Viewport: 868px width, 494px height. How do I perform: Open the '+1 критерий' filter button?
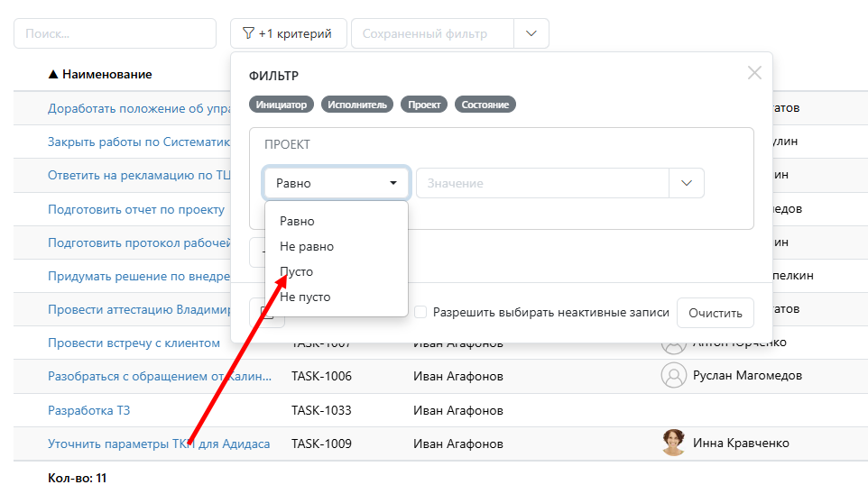point(289,33)
